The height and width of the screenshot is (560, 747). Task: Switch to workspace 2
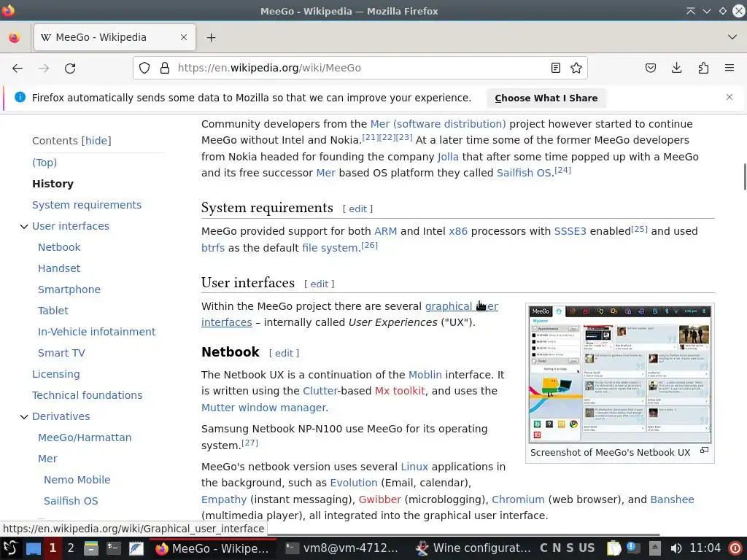click(x=71, y=548)
